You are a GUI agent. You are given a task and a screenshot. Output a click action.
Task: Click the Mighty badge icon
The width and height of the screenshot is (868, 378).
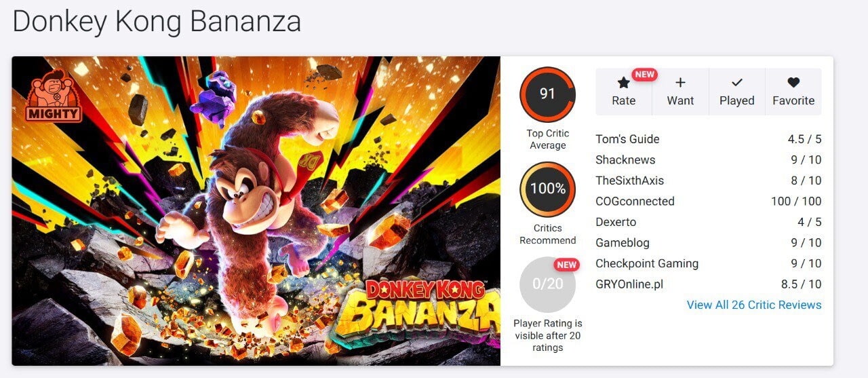pyautogui.click(x=54, y=97)
